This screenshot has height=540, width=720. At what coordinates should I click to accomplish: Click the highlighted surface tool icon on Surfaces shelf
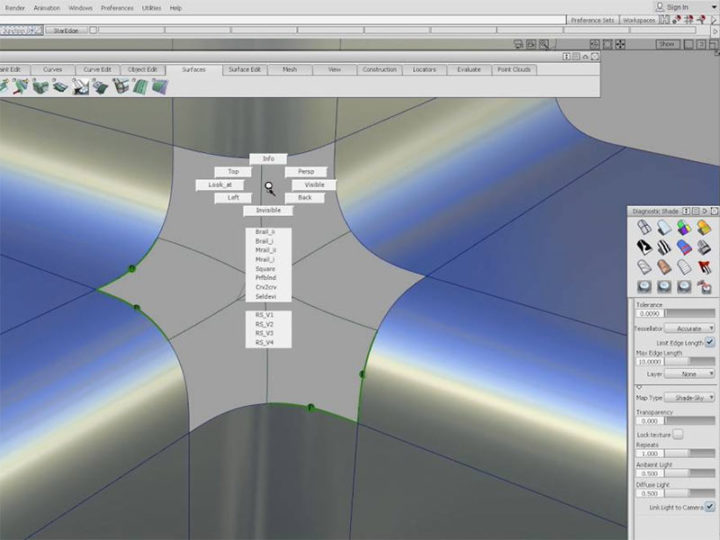[x=80, y=86]
